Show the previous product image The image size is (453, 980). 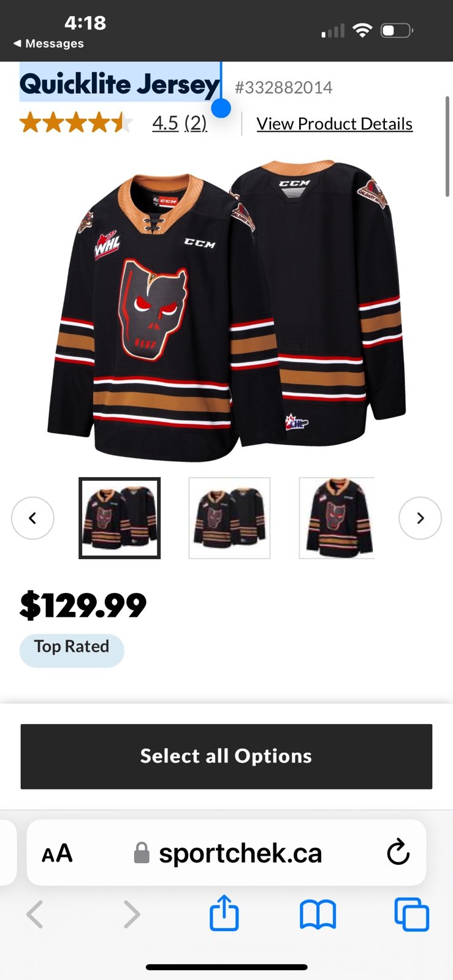(32, 518)
